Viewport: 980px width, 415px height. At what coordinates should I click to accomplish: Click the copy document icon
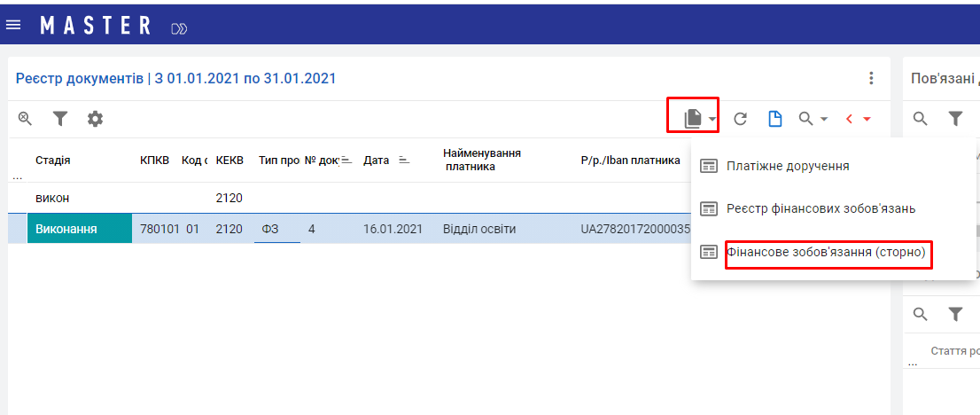coord(693,118)
